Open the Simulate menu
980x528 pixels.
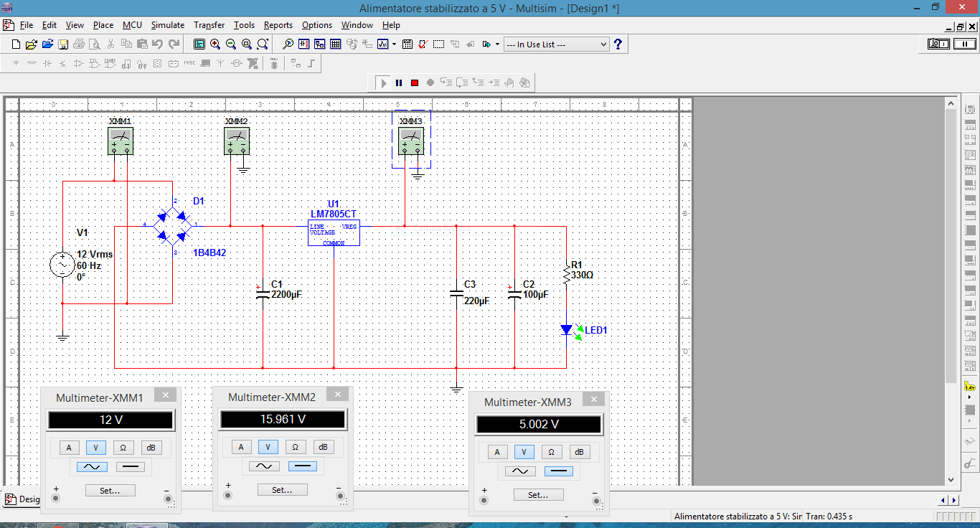[167, 25]
